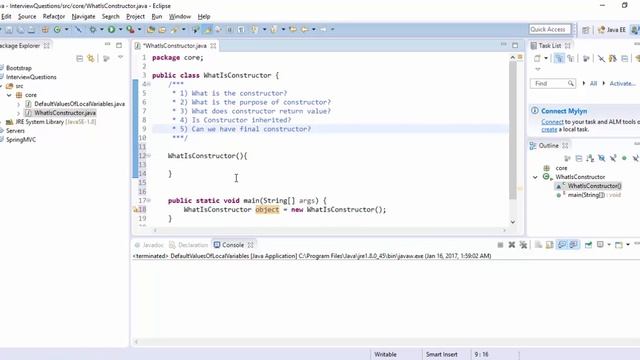Switch to the Java EE perspective
The image size is (640, 360).
tap(611, 30)
